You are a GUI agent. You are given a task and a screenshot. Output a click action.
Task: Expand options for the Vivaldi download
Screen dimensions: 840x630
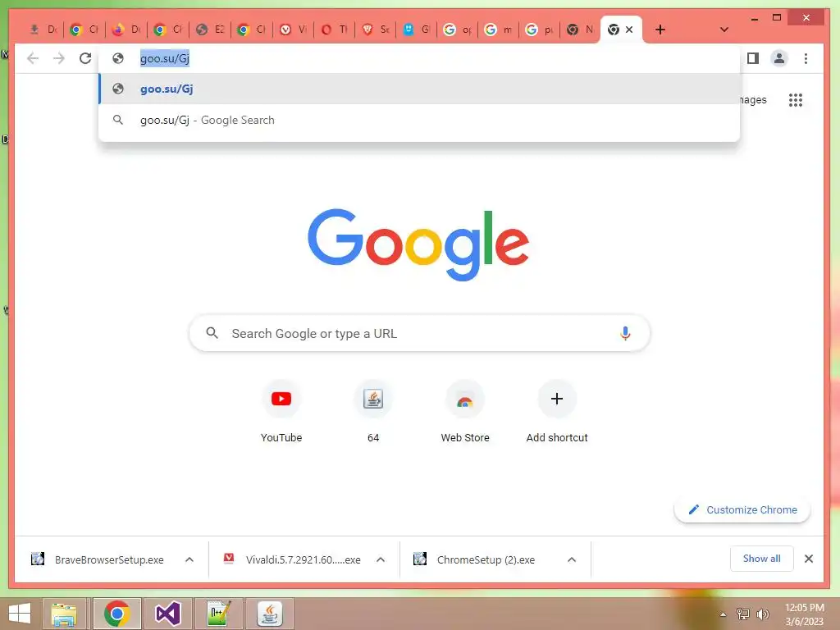(381, 559)
